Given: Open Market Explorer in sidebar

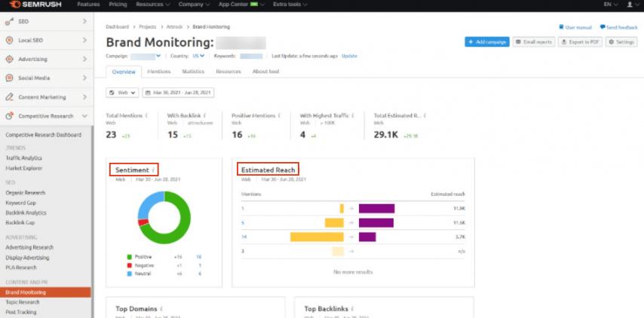Looking at the screenshot, I should (x=24, y=168).
